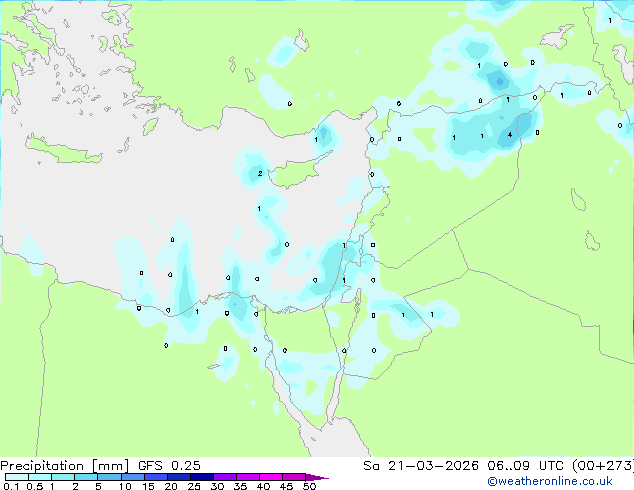Click the legend label '0.1'

click(11, 486)
